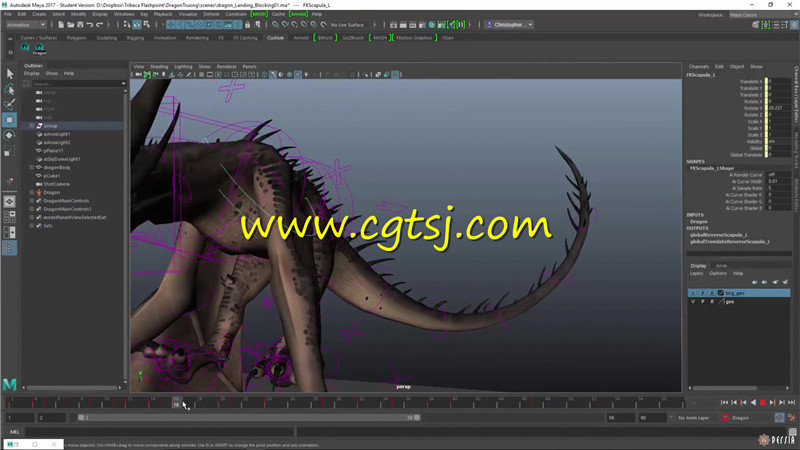Open the Windows menu
Viewport: 800px width, 450px height.
[x=124, y=14]
